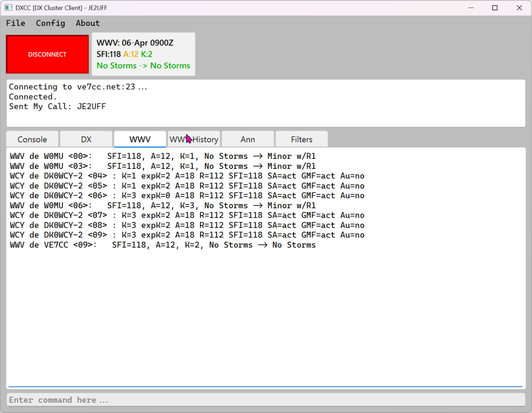
Task: Go to the Ann tab
Action: (x=248, y=139)
